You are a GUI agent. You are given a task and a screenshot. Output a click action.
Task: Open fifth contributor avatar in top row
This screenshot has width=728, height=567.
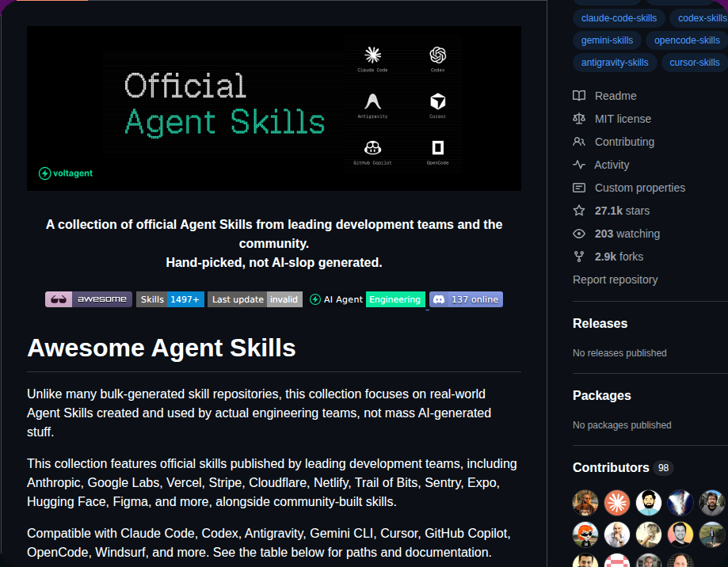(711, 503)
